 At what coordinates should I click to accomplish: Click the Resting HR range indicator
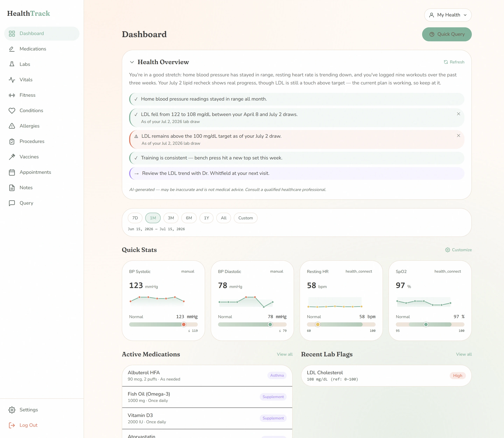coord(341,325)
